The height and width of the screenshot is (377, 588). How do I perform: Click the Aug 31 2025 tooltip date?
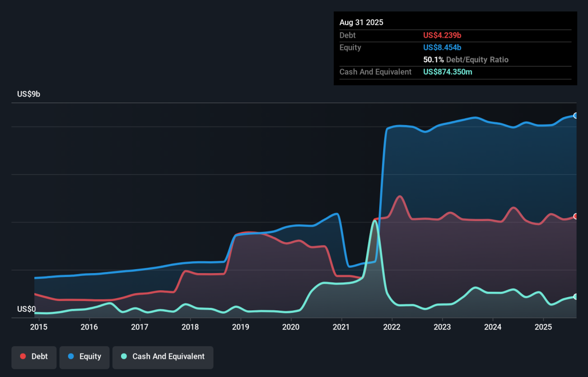[361, 23]
